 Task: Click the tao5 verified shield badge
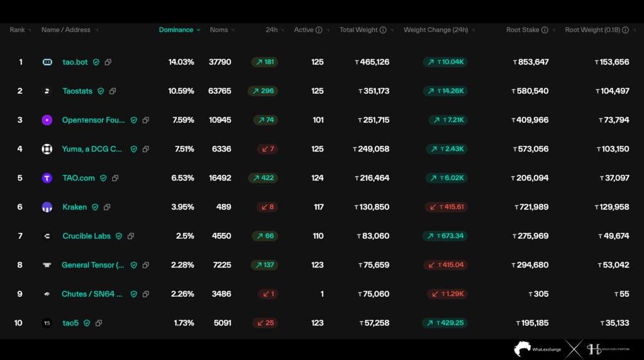[x=87, y=323]
